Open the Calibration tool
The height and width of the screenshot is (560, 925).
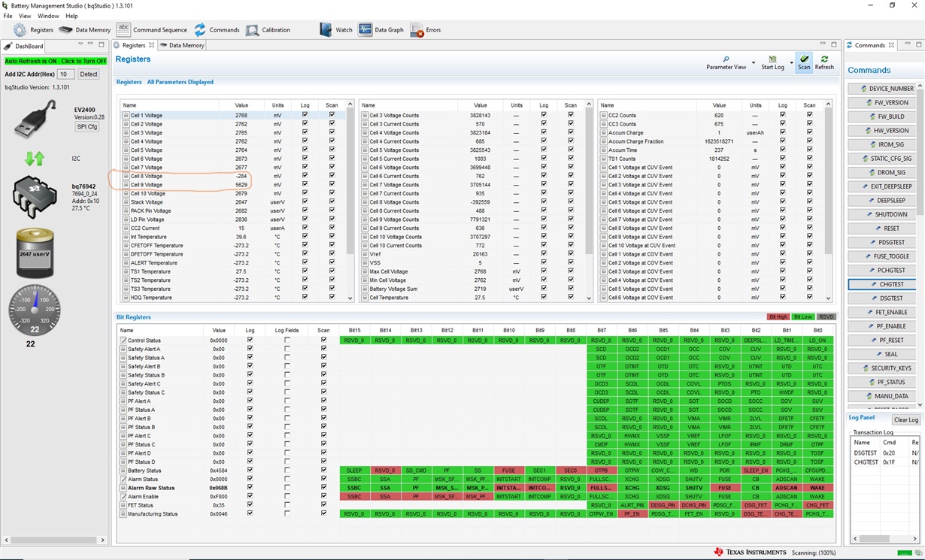(x=268, y=30)
